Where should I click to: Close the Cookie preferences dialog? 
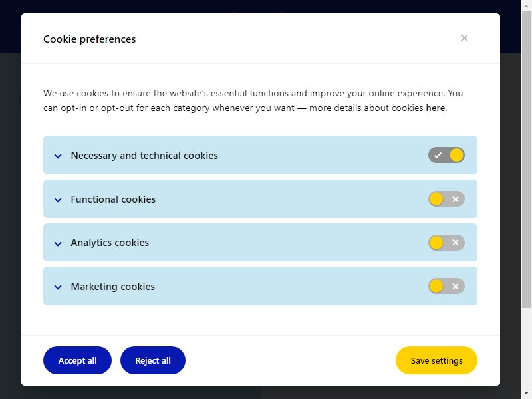tap(464, 38)
